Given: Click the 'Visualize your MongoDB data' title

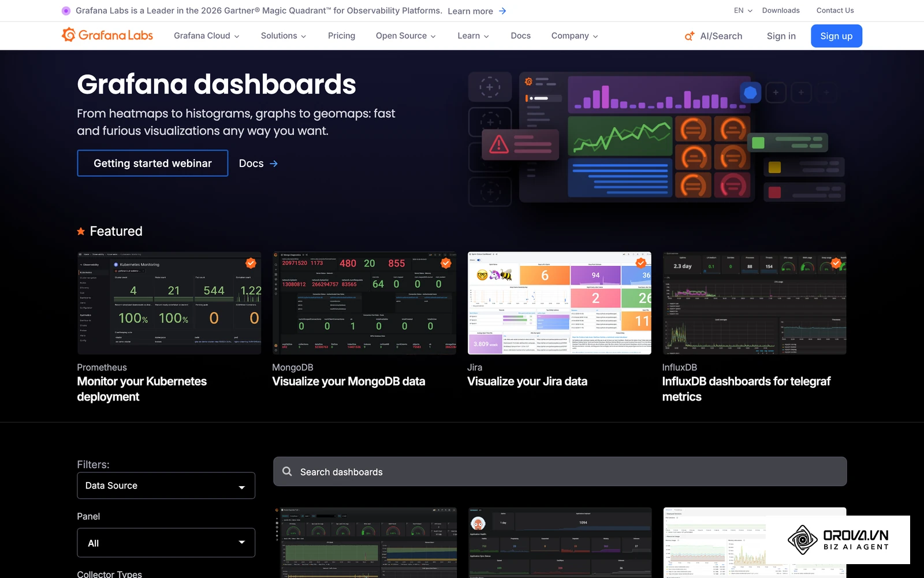Looking at the screenshot, I should click(349, 381).
